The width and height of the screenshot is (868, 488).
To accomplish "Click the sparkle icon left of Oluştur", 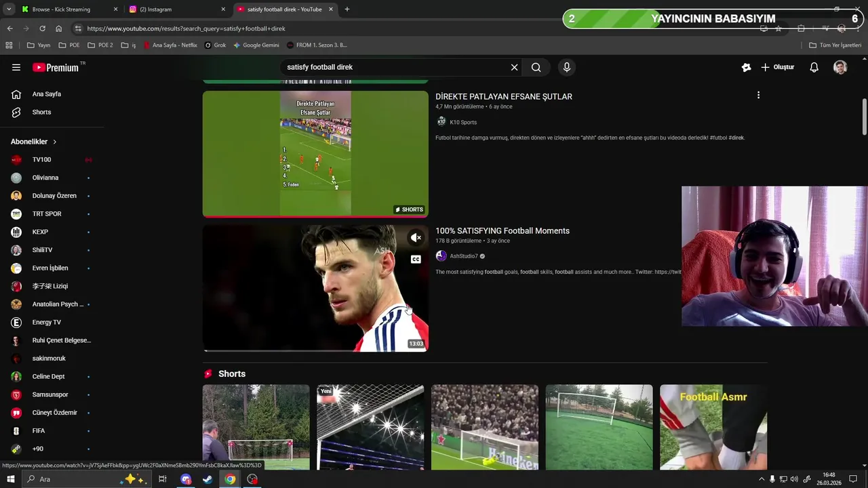I will click(x=746, y=67).
